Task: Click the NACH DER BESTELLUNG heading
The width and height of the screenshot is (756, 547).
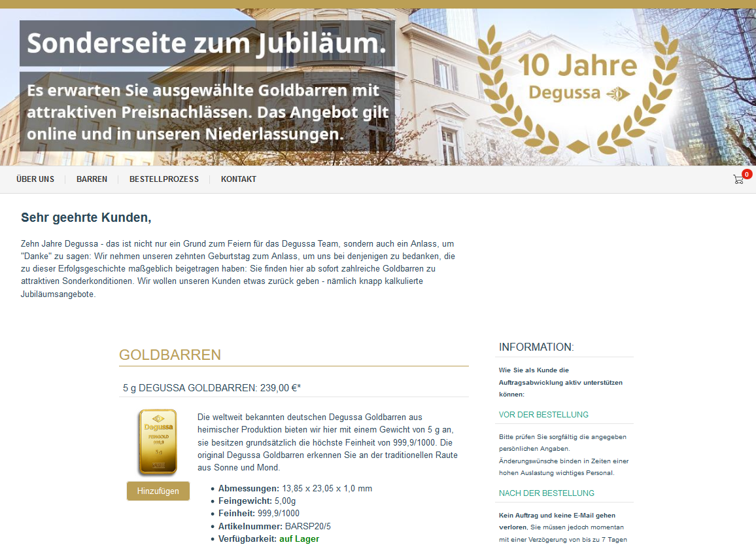Action: (x=546, y=493)
